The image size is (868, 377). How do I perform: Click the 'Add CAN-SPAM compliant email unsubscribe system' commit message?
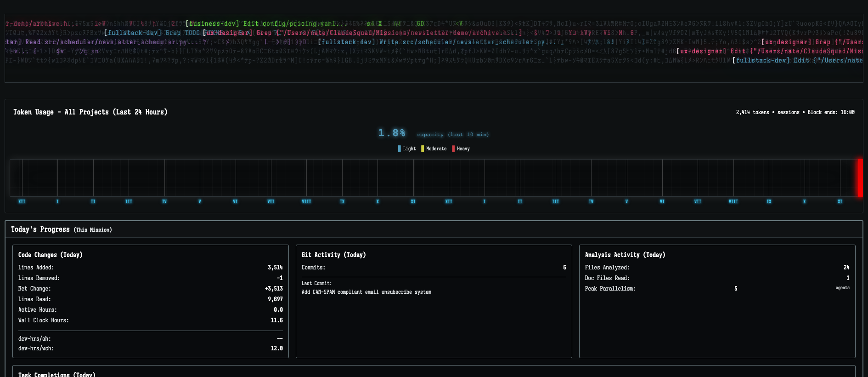[x=366, y=292]
